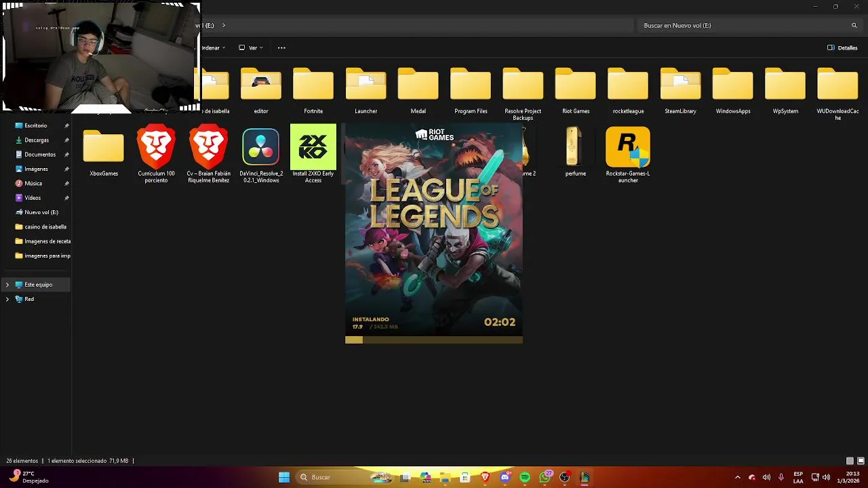Image resolution: width=868 pixels, height=488 pixels.
Task: Click the Buscar en Nuevo vol (E:) field
Action: tap(749, 26)
